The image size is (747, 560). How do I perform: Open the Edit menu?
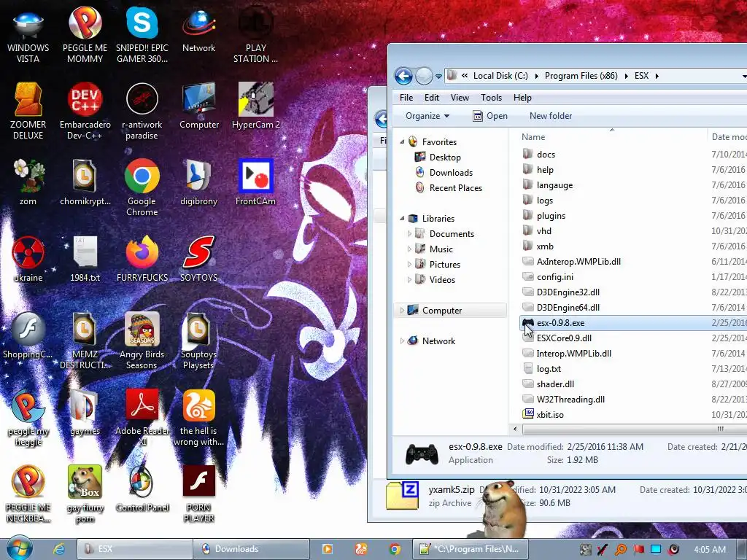432,98
